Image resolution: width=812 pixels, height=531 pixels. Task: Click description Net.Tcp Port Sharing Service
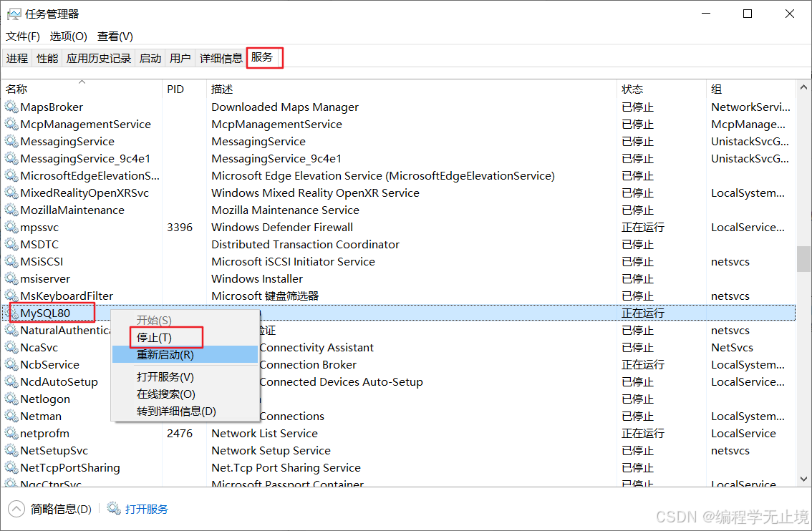(286, 467)
